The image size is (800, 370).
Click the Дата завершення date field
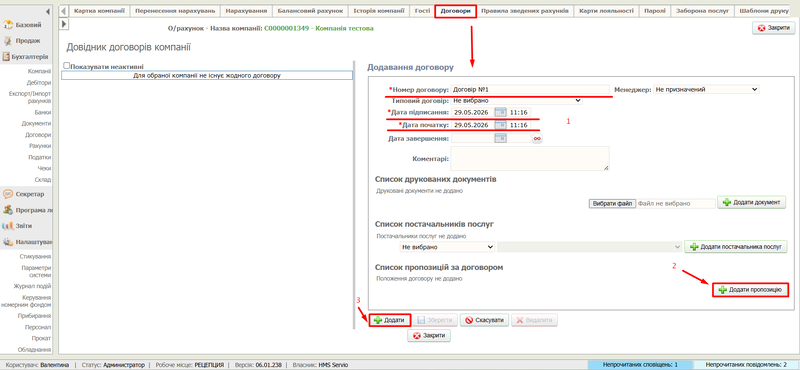click(x=472, y=138)
